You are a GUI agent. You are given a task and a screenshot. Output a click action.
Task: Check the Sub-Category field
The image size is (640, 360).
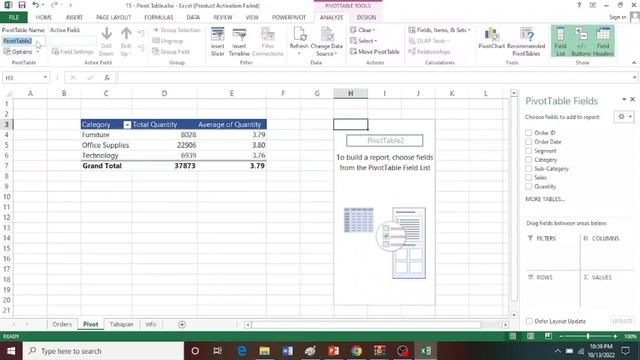tap(529, 169)
